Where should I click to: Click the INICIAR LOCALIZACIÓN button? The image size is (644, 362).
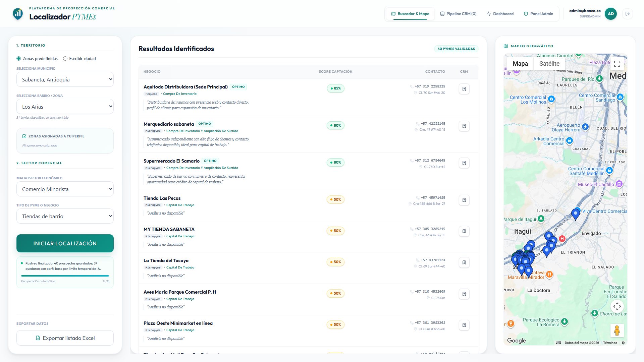[x=65, y=243]
